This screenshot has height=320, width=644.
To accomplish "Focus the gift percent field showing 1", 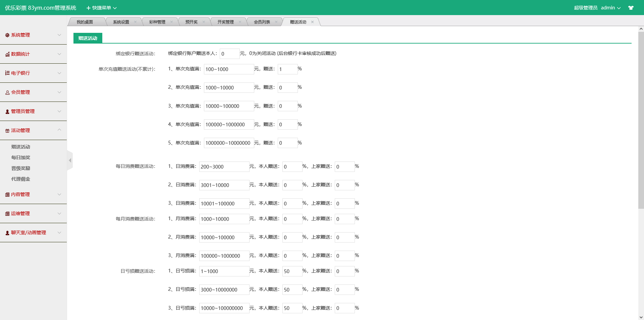I will click(288, 69).
